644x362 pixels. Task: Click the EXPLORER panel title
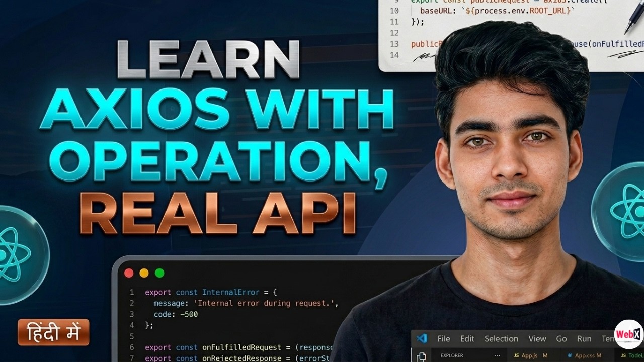click(x=452, y=356)
